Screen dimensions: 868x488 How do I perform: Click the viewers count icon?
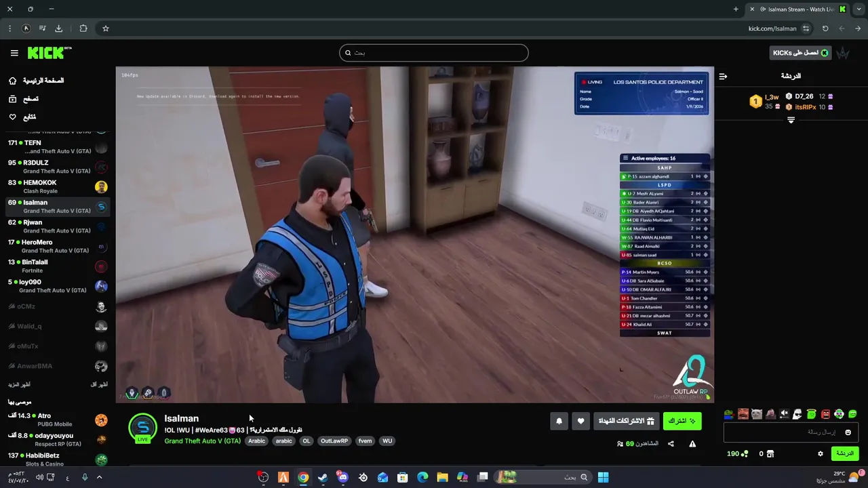tap(620, 444)
